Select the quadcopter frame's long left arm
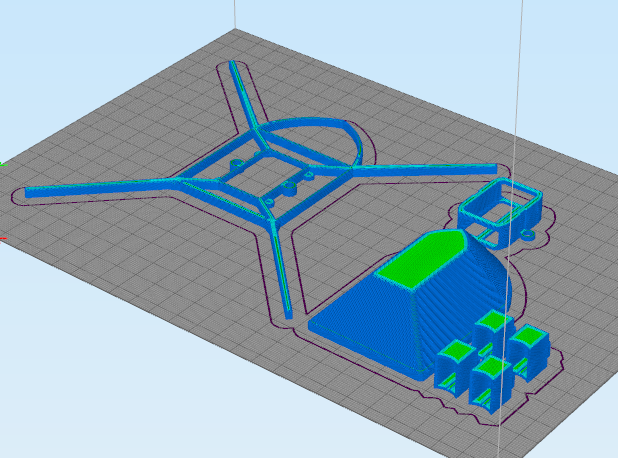Viewport: 618px width, 458px height. (99, 188)
